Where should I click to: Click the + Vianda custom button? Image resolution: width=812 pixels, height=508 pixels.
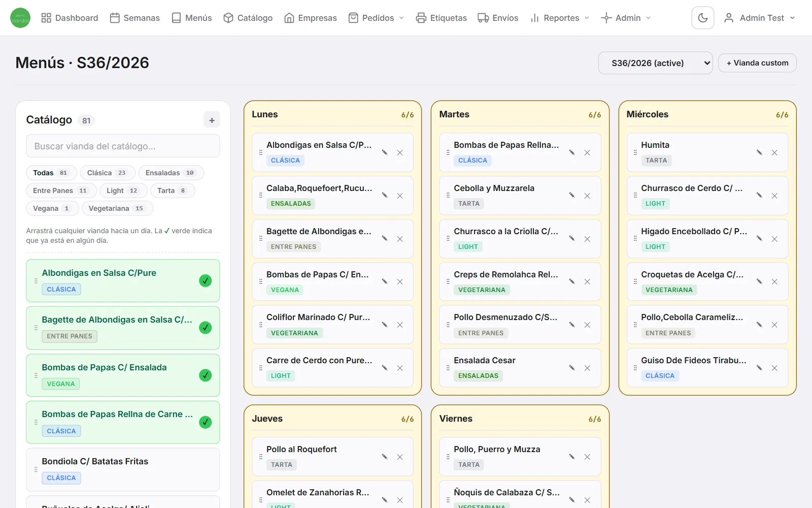(x=757, y=63)
